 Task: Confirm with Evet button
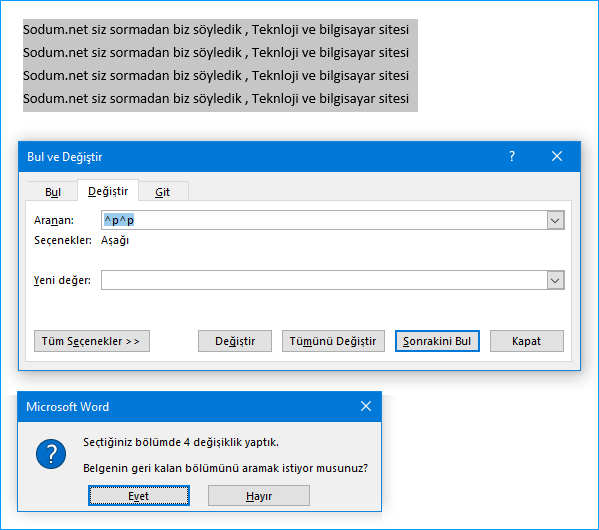[139, 496]
